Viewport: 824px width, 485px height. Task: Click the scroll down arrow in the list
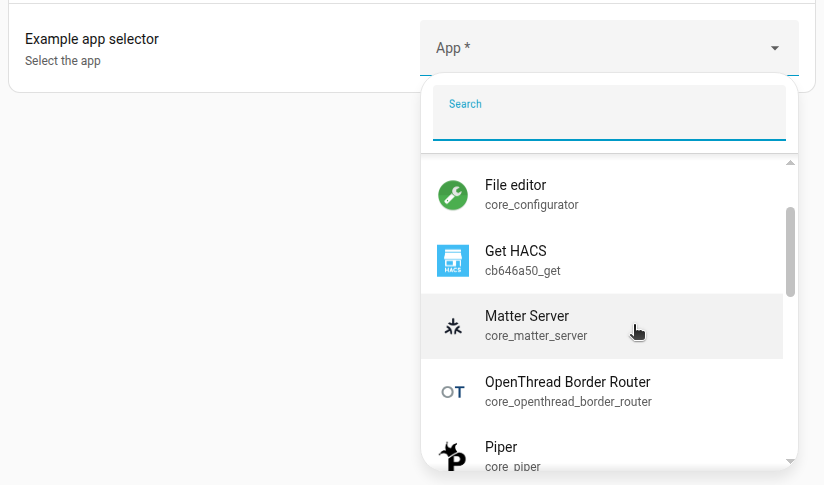791,461
